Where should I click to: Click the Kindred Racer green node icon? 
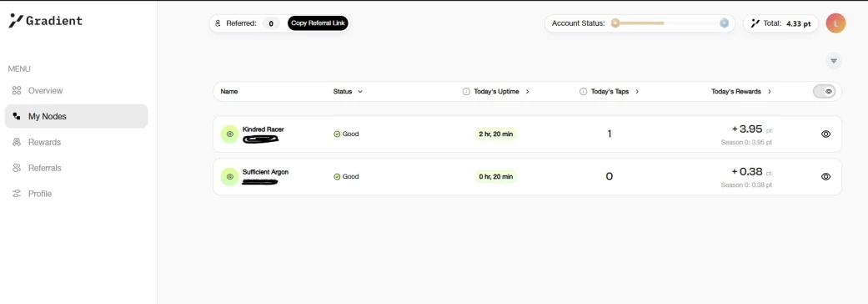click(230, 134)
